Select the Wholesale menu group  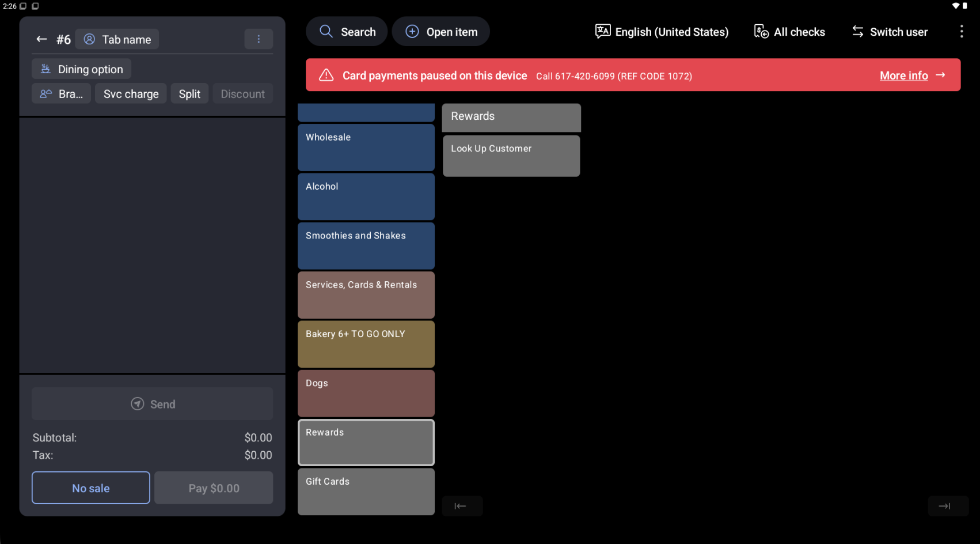pyautogui.click(x=366, y=148)
